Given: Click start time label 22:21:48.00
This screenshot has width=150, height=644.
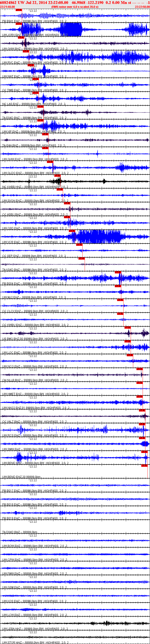Looking at the screenshot, I should pyautogui.click(x=8, y=7).
